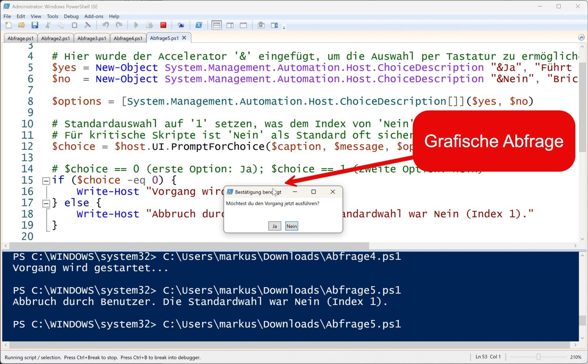Run Selection using the toolbar icon
588x364 pixels.
(150, 25)
